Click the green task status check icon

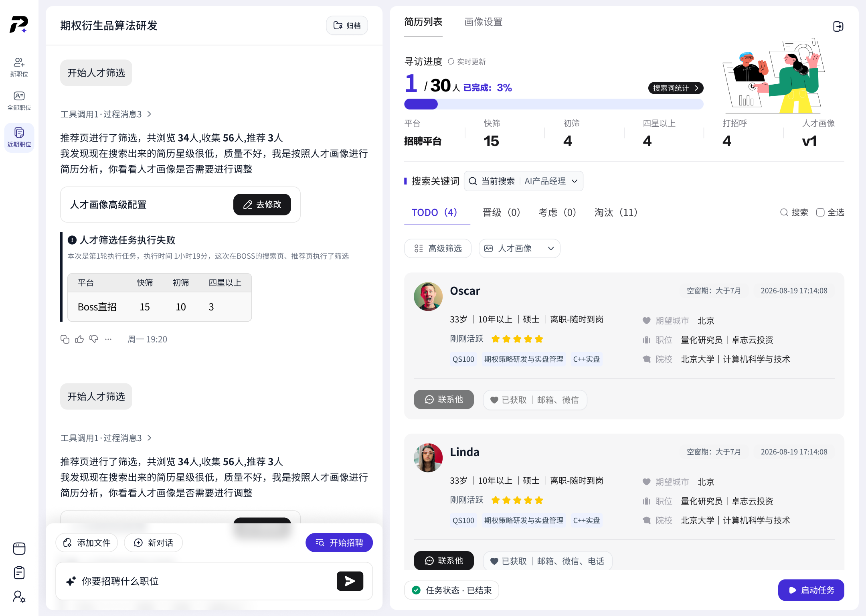416,590
